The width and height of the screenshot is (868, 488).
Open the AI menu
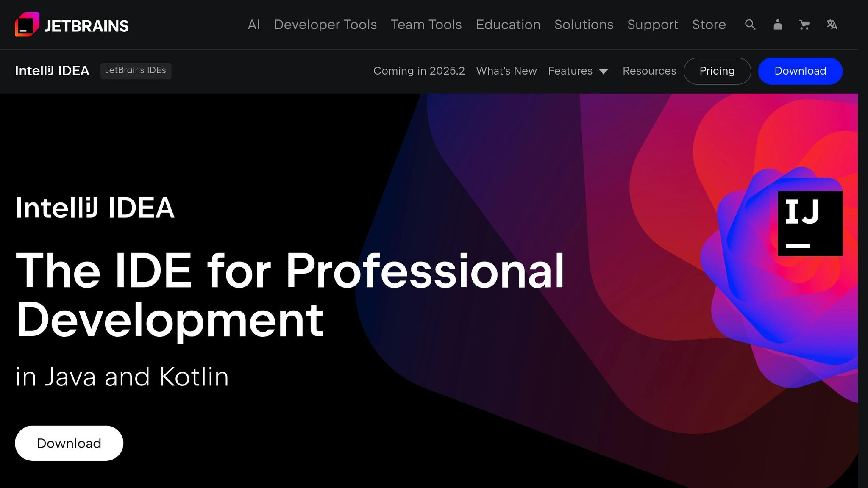point(253,25)
